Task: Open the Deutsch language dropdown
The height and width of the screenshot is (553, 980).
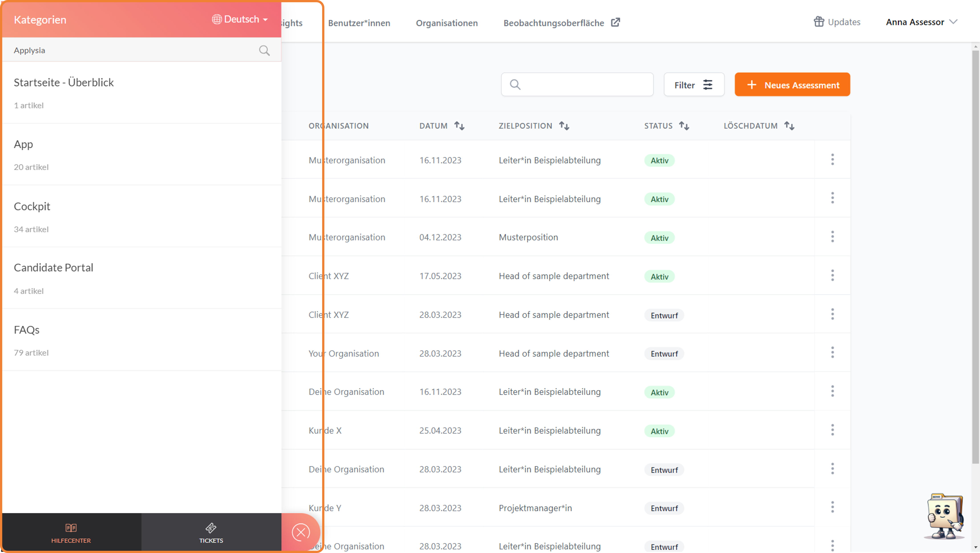Action: [240, 19]
